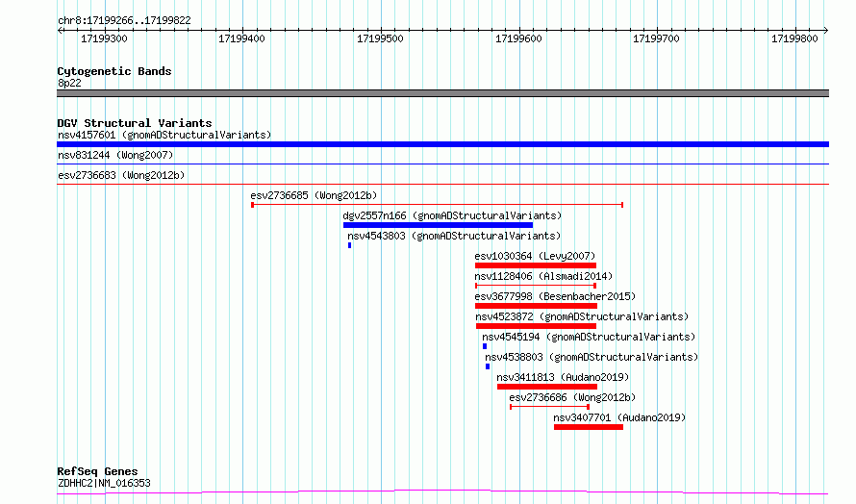Screen dimensions: 856x504
Task: Open the nsv4523872 gnomAD label
Action: pyautogui.click(x=582, y=316)
